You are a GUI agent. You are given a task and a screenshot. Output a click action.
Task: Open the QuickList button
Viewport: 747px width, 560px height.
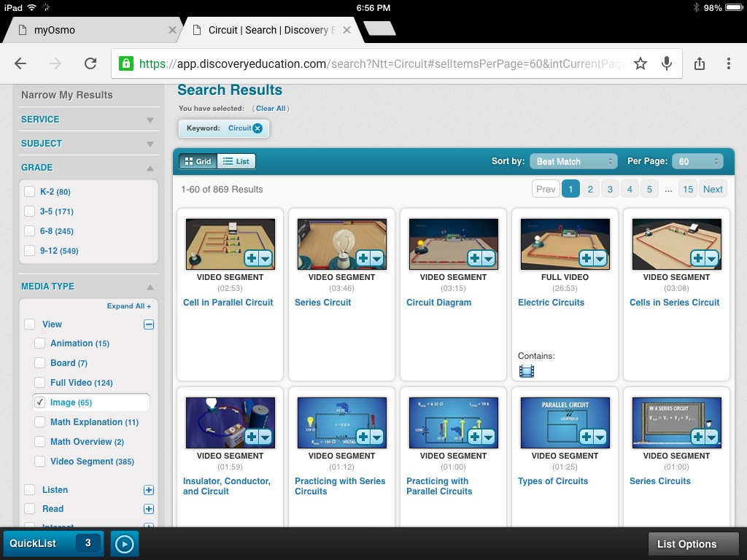(53, 543)
